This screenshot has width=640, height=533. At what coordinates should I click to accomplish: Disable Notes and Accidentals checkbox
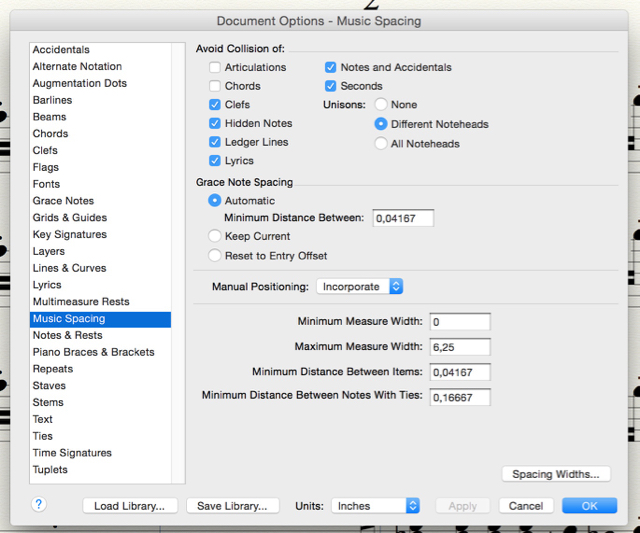tap(331, 67)
